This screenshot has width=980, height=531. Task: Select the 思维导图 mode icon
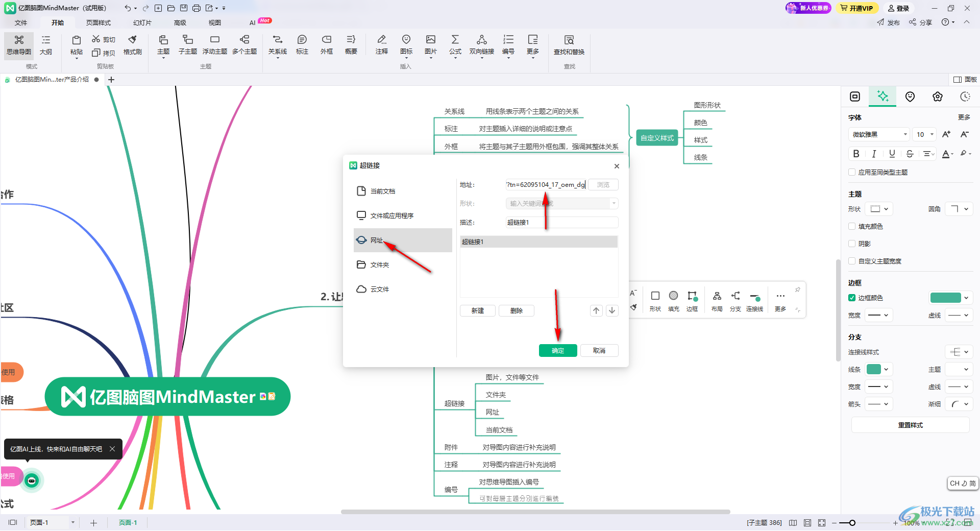pos(19,45)
